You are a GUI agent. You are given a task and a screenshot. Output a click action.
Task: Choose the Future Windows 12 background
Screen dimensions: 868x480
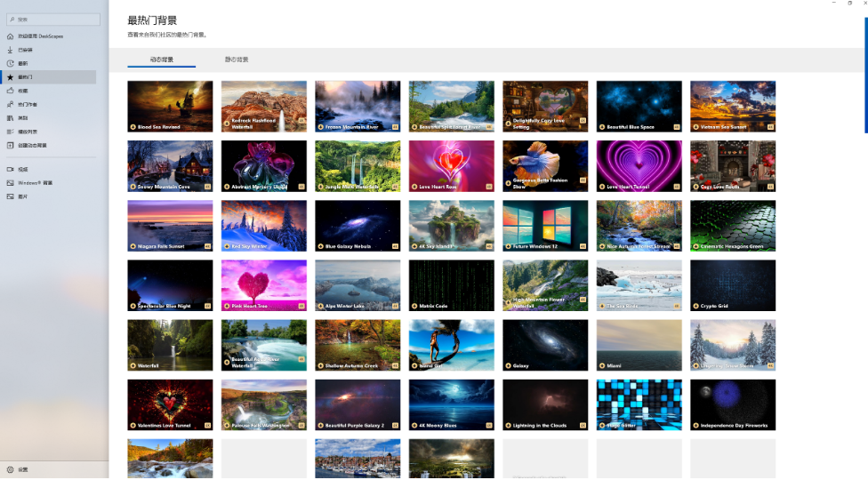pos(545,225)
